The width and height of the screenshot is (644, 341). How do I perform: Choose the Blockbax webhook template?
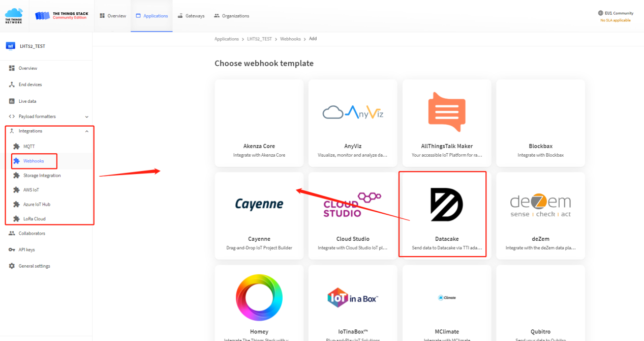[540, 123]
